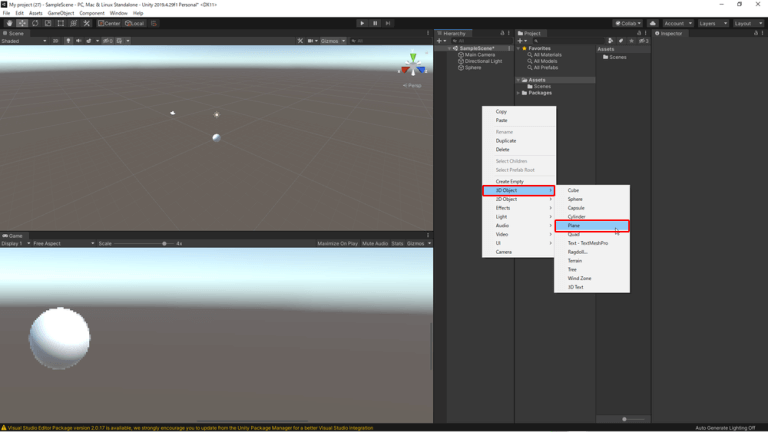Choose Cube in the 3D Object submenu
768x432 pixels.
(x=592, y=191)
